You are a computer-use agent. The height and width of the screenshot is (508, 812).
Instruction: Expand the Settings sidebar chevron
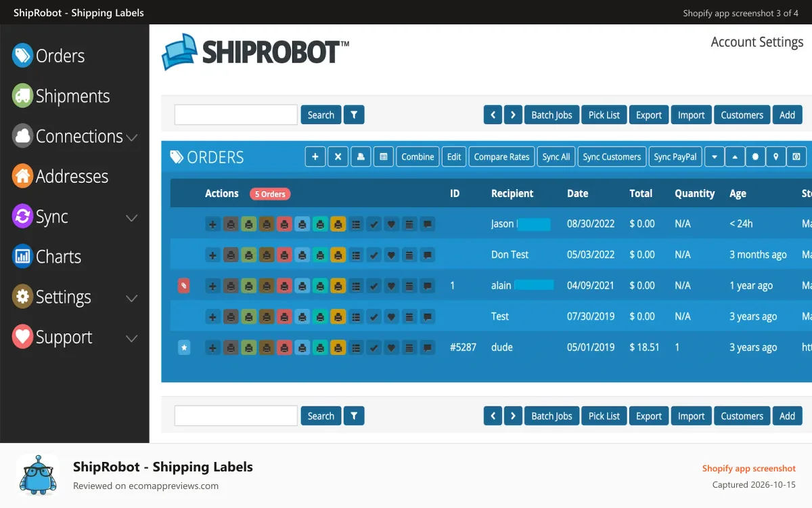[132, 298]
